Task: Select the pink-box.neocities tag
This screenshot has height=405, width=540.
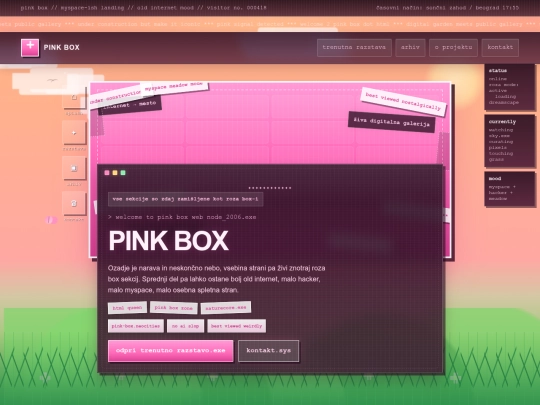Action: [x=136, y=326]
